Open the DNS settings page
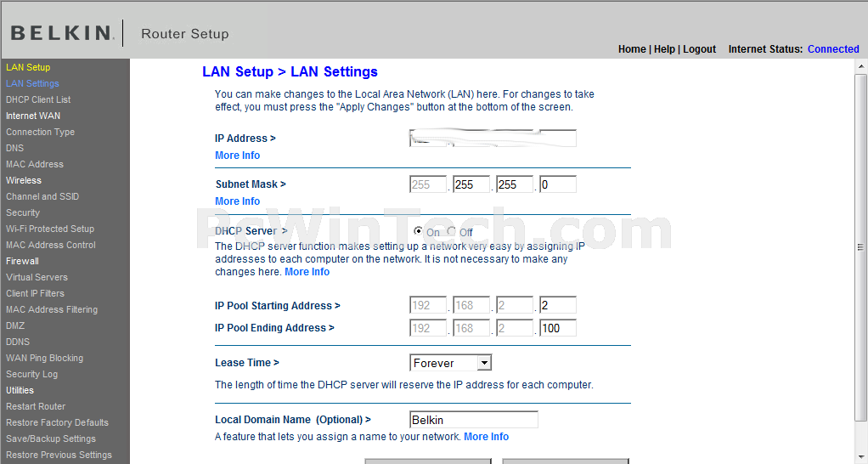The width and height of the screenshot is (868, 464). point(15,148)
